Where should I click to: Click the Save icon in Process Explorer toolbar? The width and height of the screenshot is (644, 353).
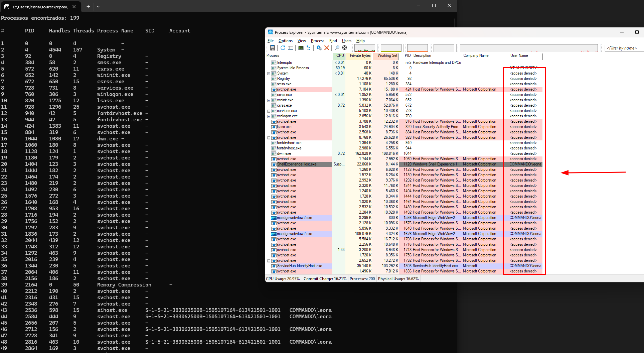[273, 48]
